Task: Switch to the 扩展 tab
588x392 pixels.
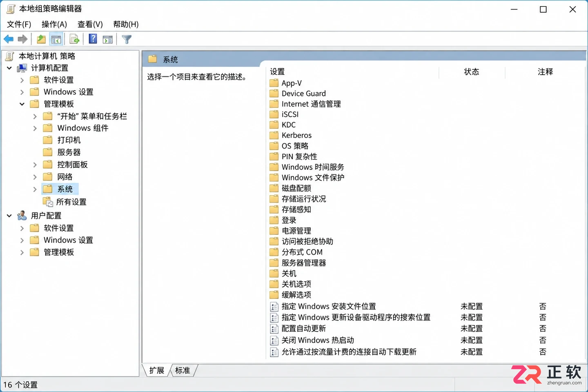Action: 157,370
